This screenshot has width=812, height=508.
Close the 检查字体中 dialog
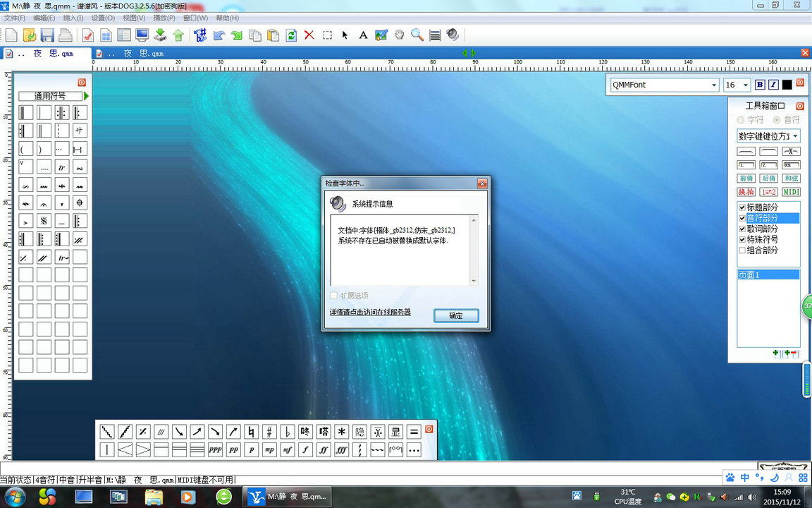(x=482, y=183)
